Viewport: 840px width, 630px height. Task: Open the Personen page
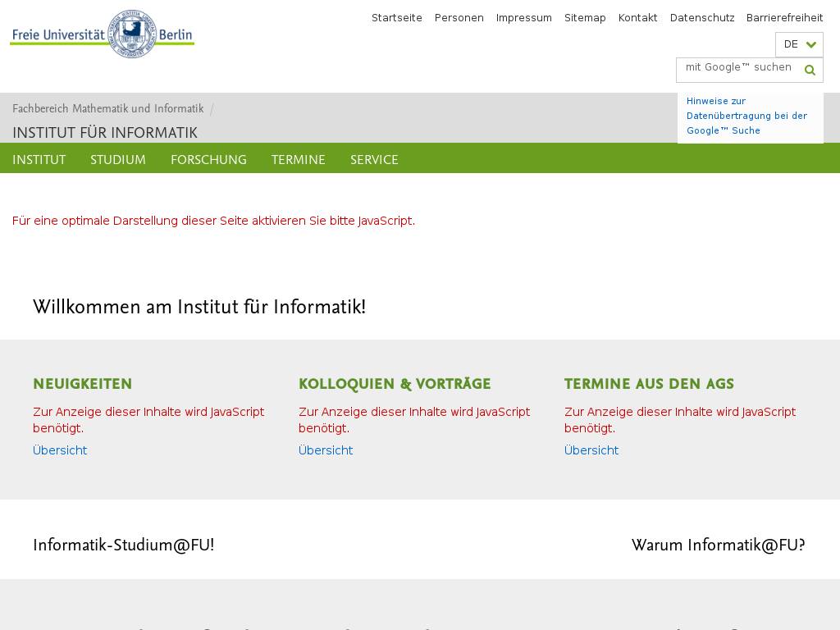pyautogui.click(x=459, y=18)
